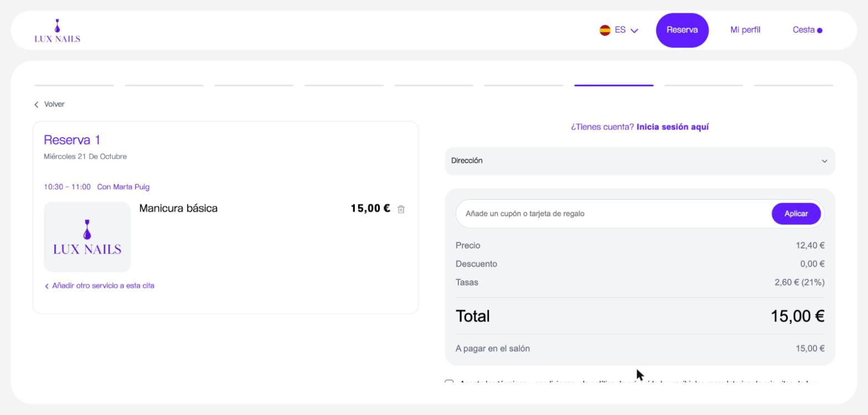Click the large Total amount 15,00 €
The height and width of the screenshot is (415, 868).
(x=798, y=317)
